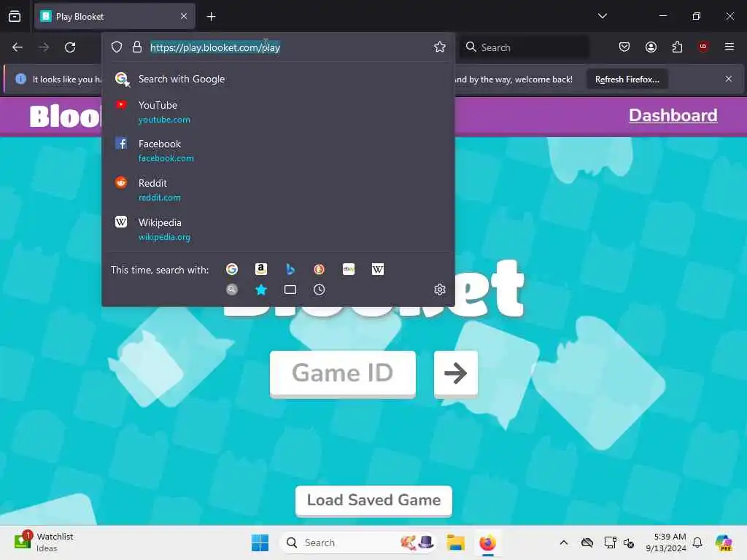Show hidden system tray icons
The height and width of the screenshot is (560, 747).
564,542
